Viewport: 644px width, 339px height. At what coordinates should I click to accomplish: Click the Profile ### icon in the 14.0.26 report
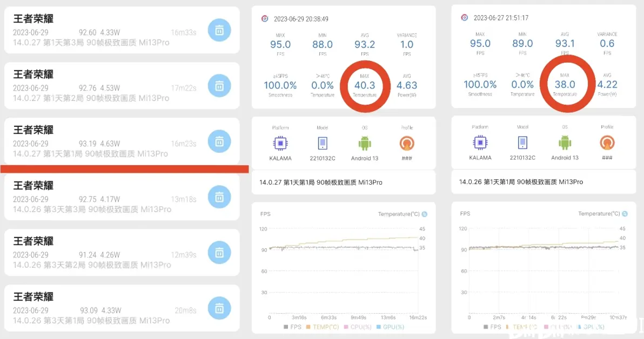click(x=607, y=143)
